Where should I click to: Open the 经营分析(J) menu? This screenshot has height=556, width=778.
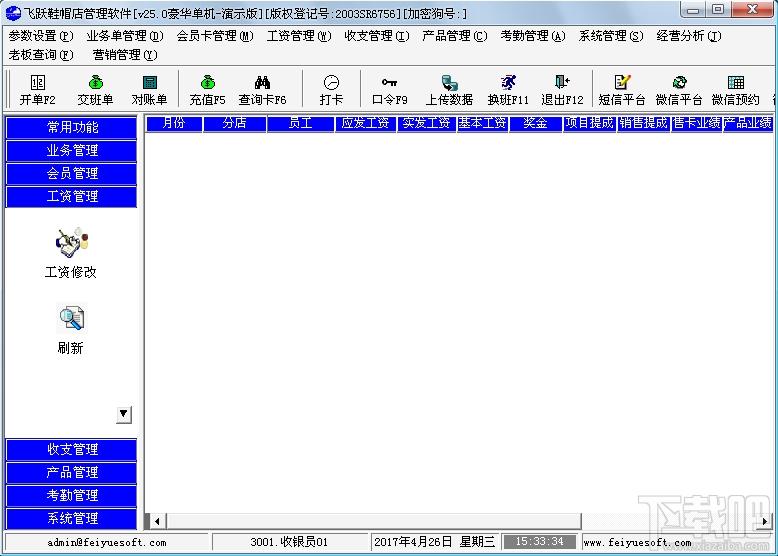pyautogui.click(x=689, y=36)
